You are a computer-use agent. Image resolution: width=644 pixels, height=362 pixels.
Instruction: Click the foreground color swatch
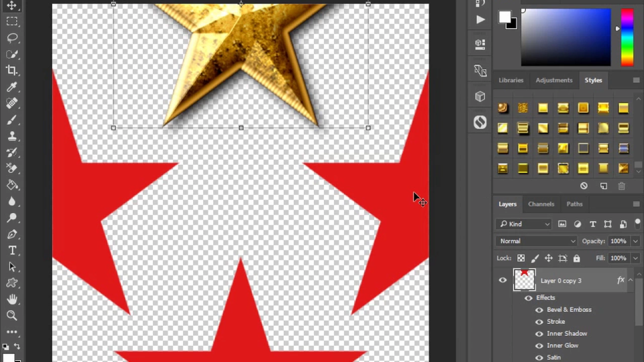505,17
